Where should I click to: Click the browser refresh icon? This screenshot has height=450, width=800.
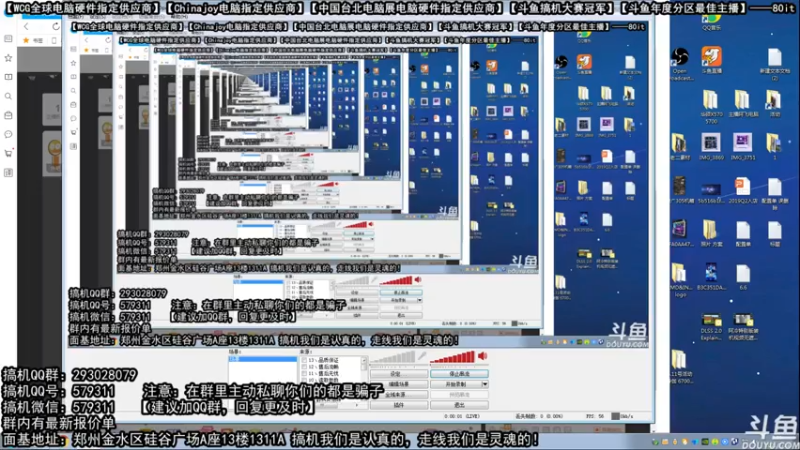tap(55, 26)
